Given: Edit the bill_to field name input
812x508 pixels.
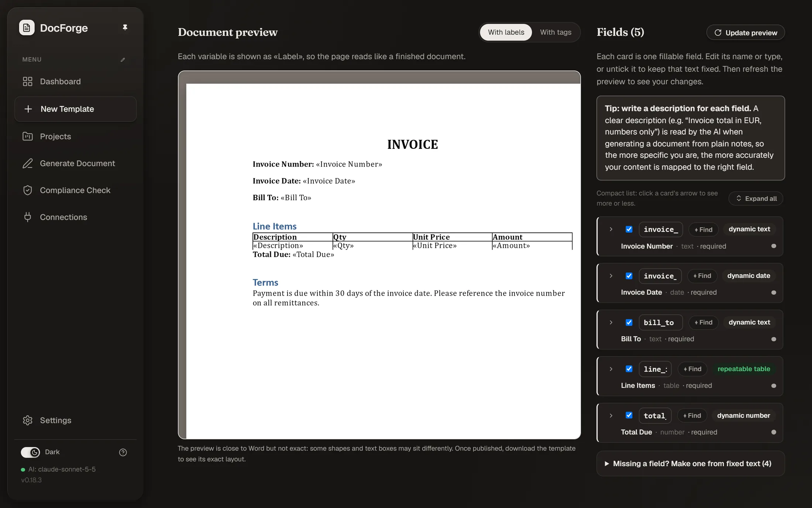Looking at the screenshot, I should (661, 323).
